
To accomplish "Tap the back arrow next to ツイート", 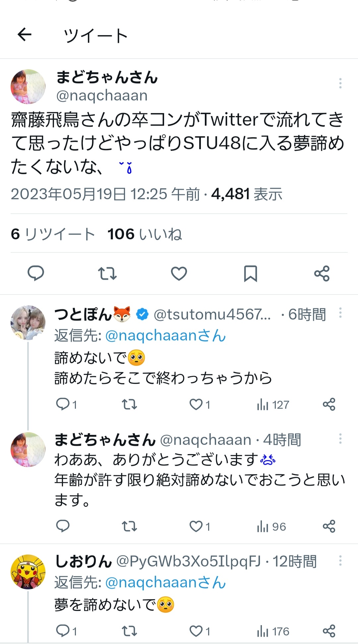I will tap(25, 34).
